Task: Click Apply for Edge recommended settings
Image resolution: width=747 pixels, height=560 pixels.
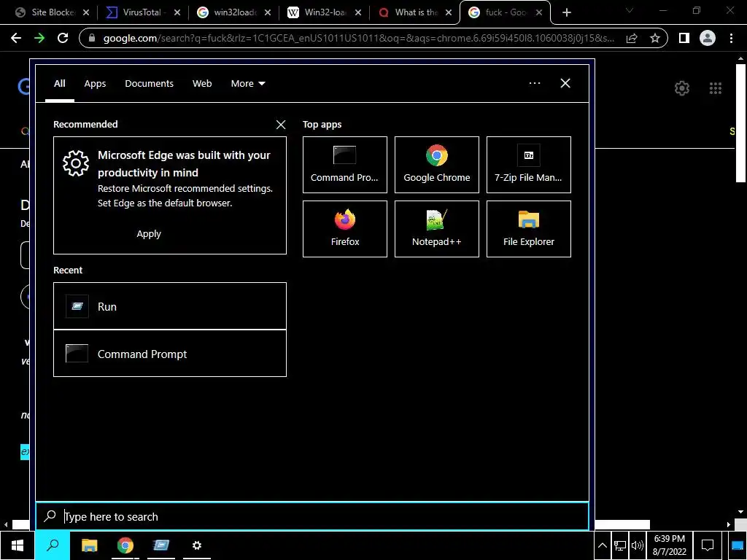Action: tap(149, 234)
